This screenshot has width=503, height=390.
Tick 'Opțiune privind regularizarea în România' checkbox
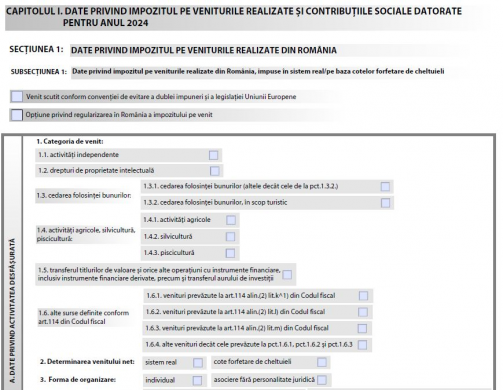pos(17,115)
